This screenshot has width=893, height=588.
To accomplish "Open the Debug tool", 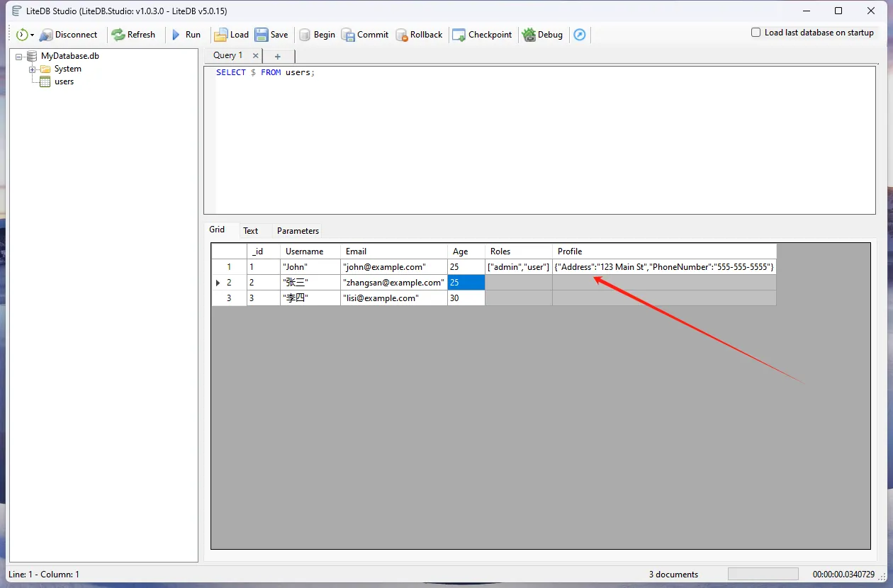I will tap(529, 35).
